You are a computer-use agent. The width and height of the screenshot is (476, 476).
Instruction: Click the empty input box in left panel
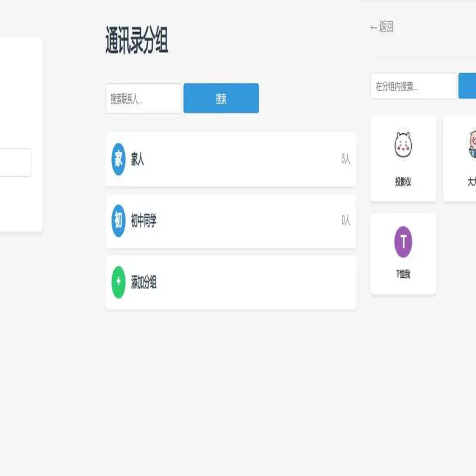pos(15,162)
